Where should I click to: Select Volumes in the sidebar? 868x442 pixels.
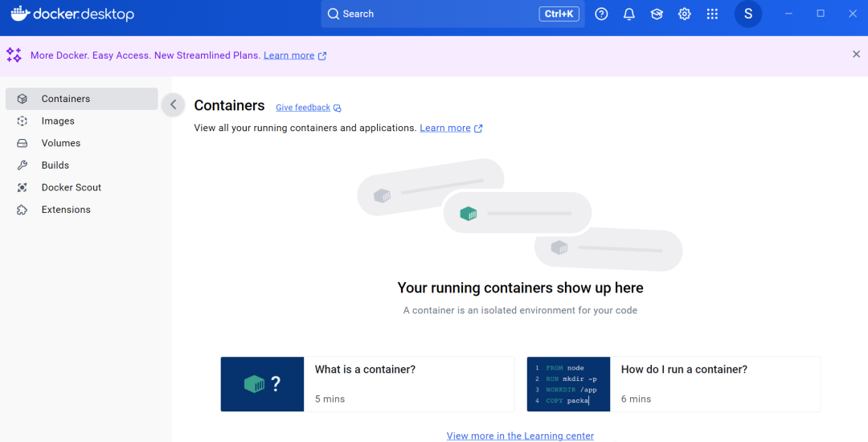pyautogui.click(x=82, y=143)
